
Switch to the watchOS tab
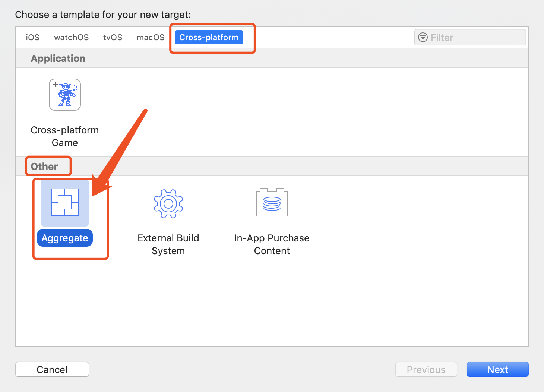(72, 37)
